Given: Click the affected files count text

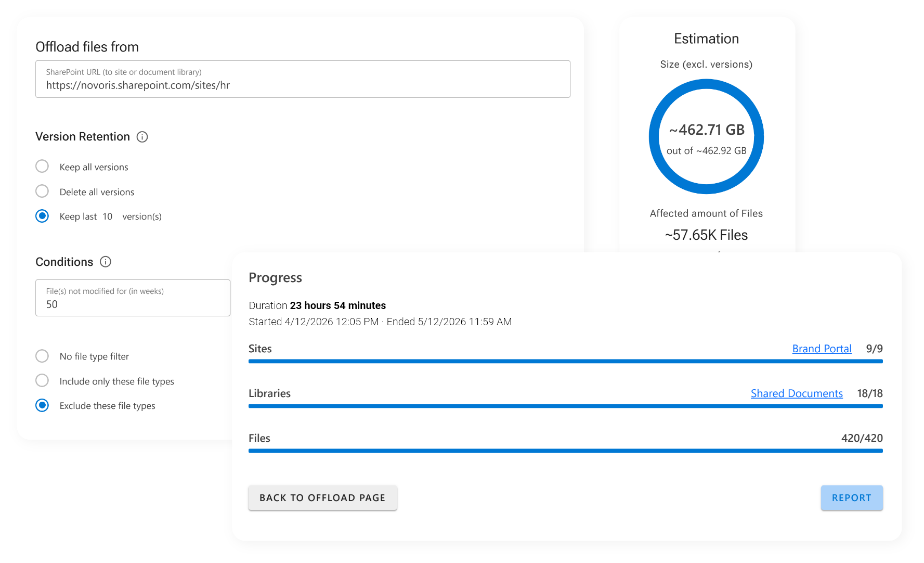Looking at the screenshot, I should click(x=706, y=235).
